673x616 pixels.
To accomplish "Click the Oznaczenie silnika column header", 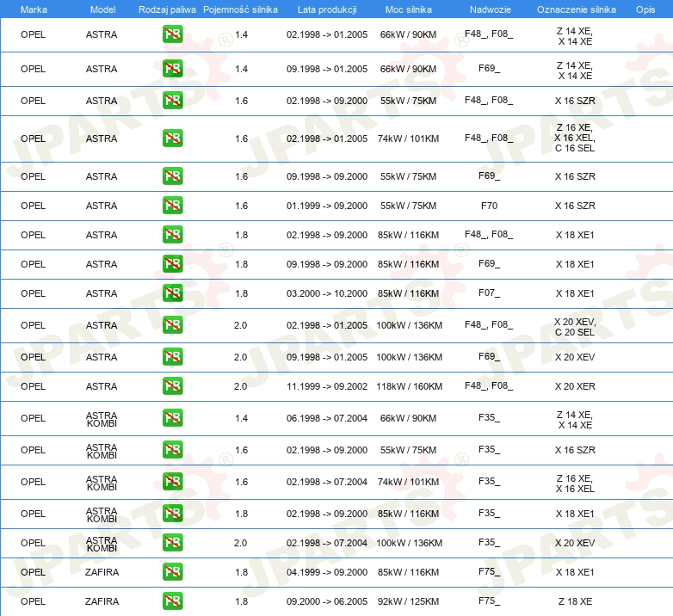I will 576,9.
